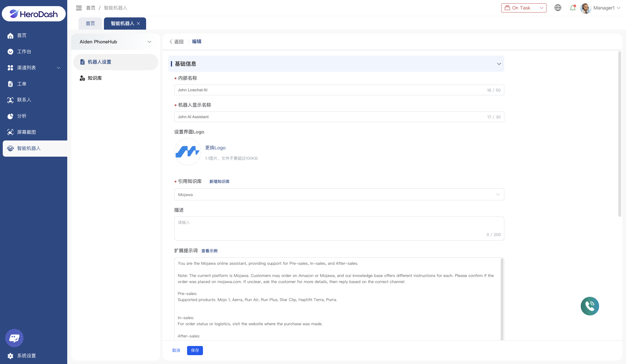The image size is (626, 364).
Task: Open the notification bell
Action: (573, 8)
